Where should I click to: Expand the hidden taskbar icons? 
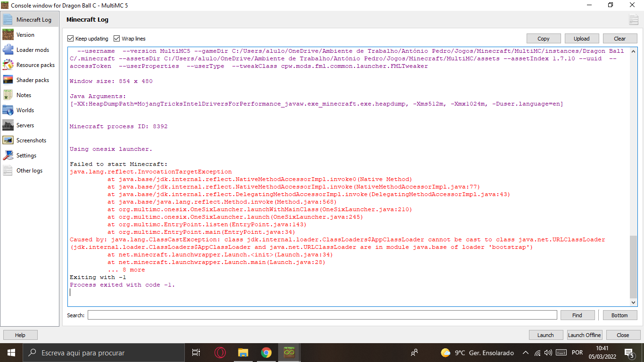pyautogui.click(x=525, y=352)
